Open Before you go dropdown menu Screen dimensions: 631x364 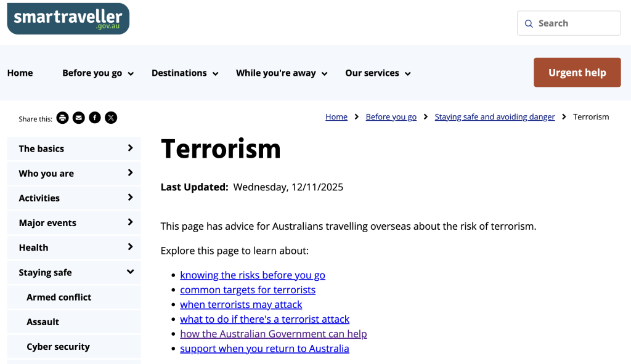point(98,73)
